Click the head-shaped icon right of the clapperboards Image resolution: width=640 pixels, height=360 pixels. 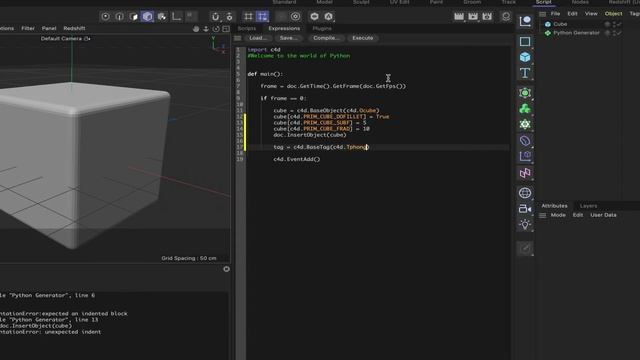coord(506,16)
